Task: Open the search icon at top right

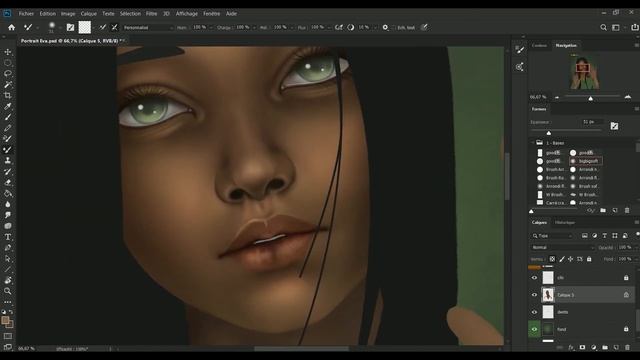Action: [x=603, y=27]
